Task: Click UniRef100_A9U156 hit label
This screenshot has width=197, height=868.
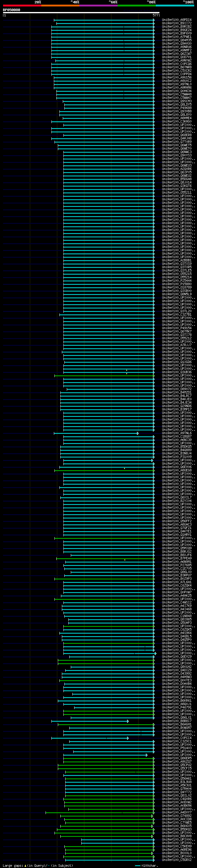Action: 176,78
